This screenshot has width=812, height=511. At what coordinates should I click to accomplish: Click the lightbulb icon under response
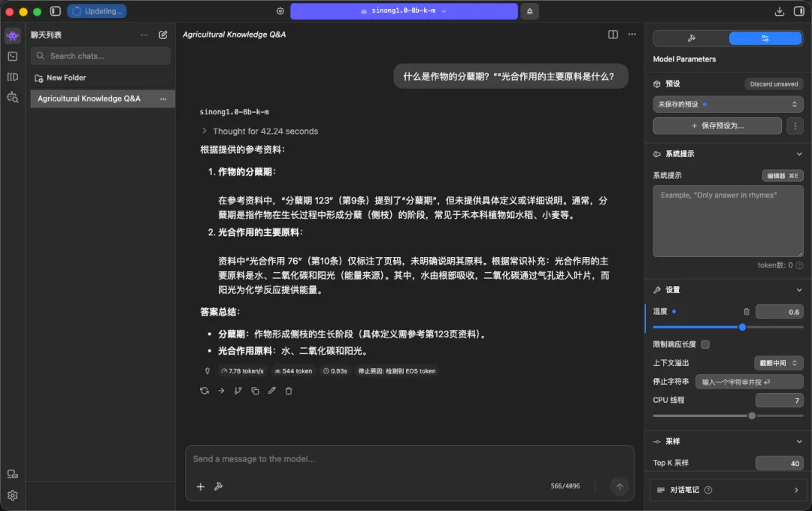click(208, 370)
